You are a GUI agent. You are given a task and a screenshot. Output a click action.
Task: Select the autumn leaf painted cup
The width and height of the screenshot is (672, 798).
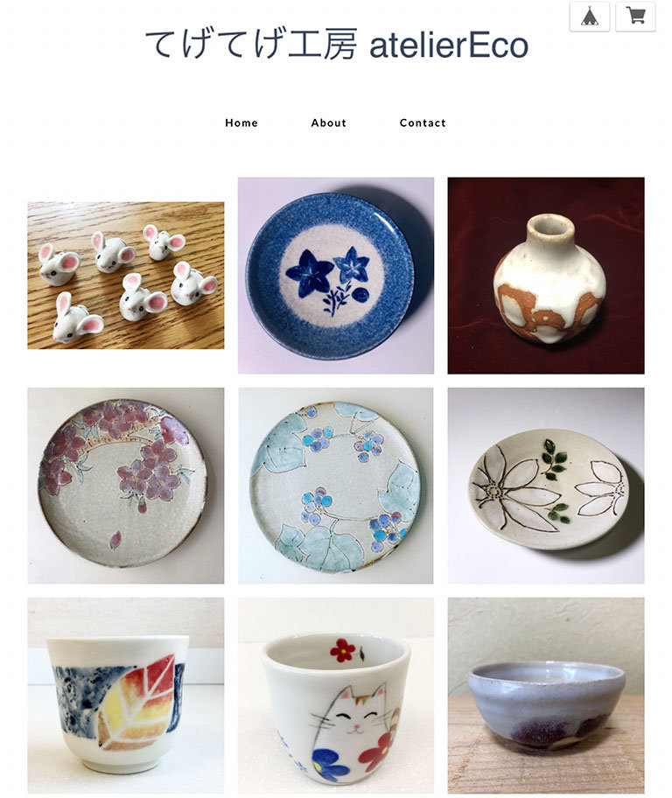(x=126, y=696)
